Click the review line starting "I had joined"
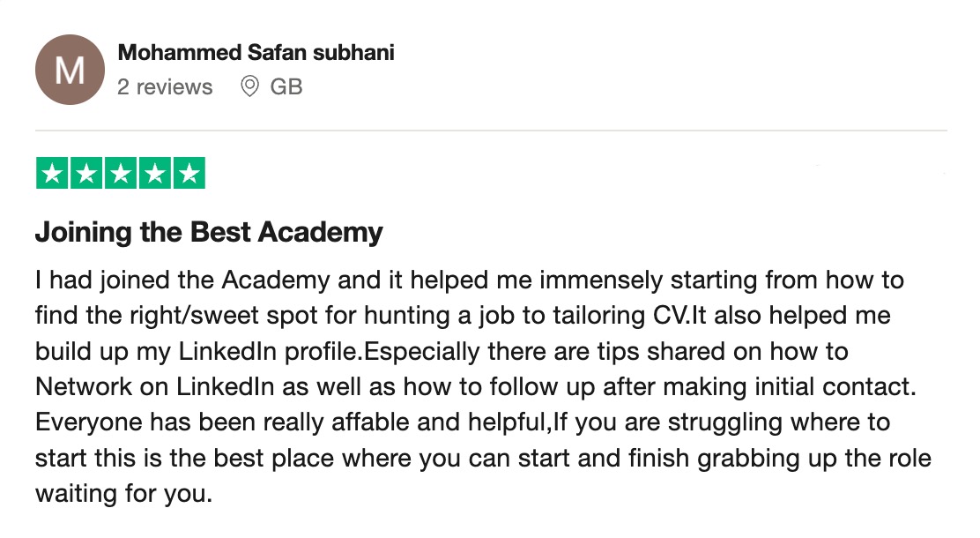The height and width of the screenshot is (538, 980). (x=470, y=280)
